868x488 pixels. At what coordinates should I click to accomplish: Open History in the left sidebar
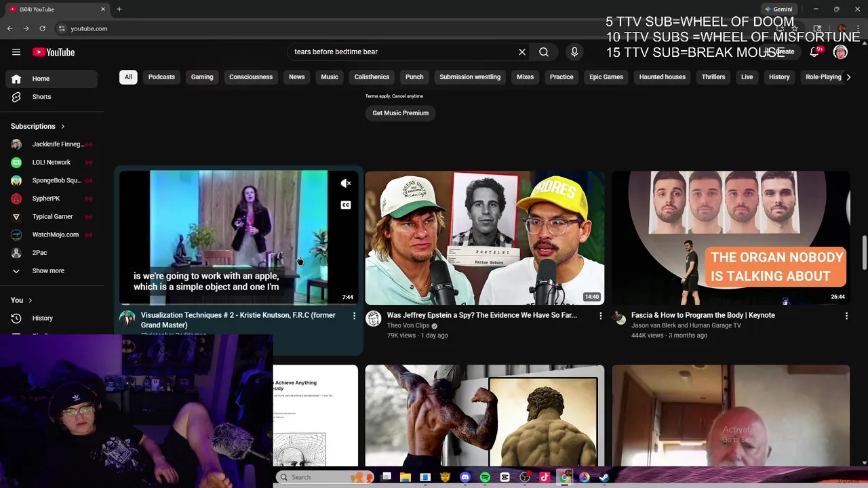pos(52,318)
